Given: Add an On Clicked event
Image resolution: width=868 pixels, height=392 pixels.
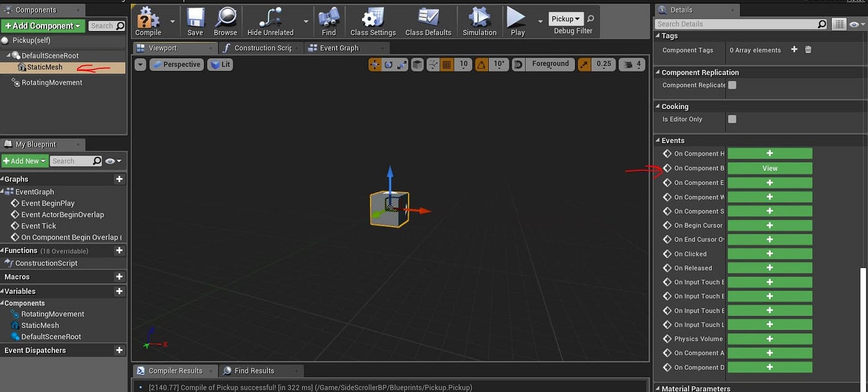Looking at the screenshot, I should [769, 253].
